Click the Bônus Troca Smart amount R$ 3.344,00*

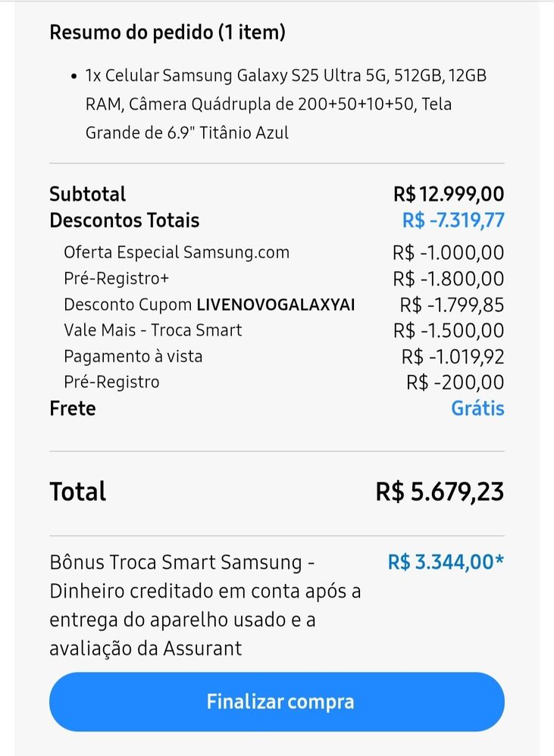[x=446, y=562]
